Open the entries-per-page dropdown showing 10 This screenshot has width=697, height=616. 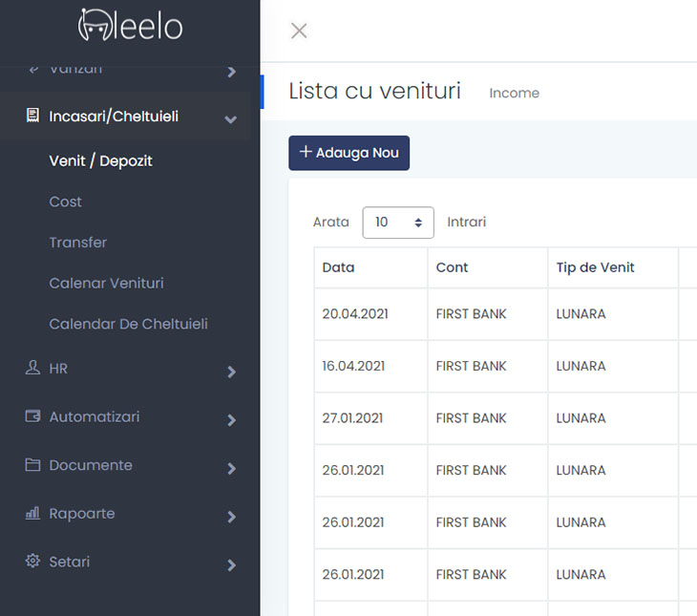398,223
